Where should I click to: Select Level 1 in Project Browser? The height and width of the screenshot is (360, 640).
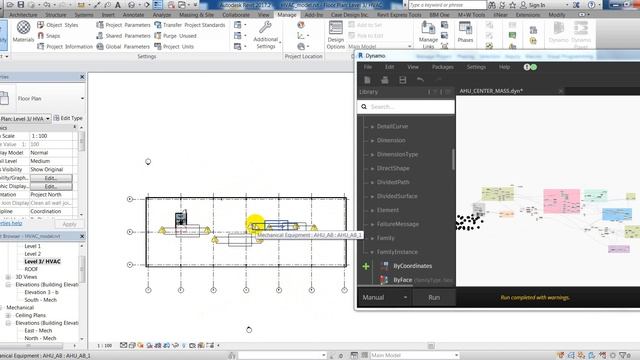(32, 246)
